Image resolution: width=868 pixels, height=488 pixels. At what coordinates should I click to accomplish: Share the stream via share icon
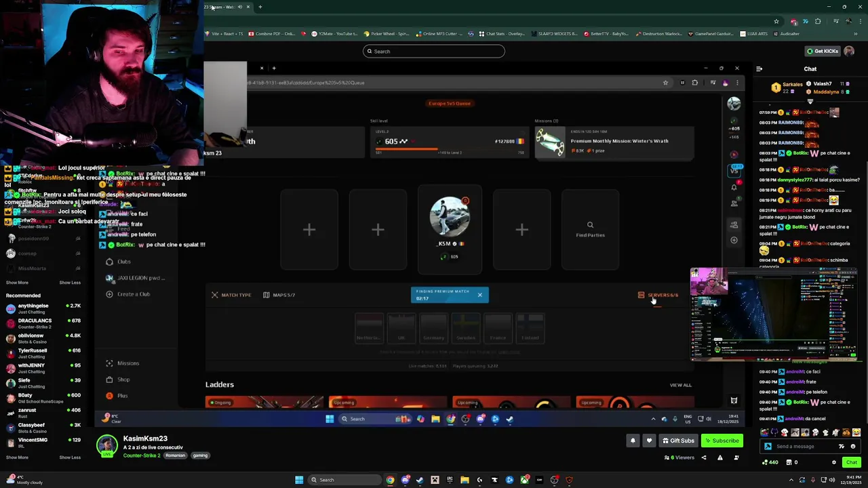tap(703, 457)
